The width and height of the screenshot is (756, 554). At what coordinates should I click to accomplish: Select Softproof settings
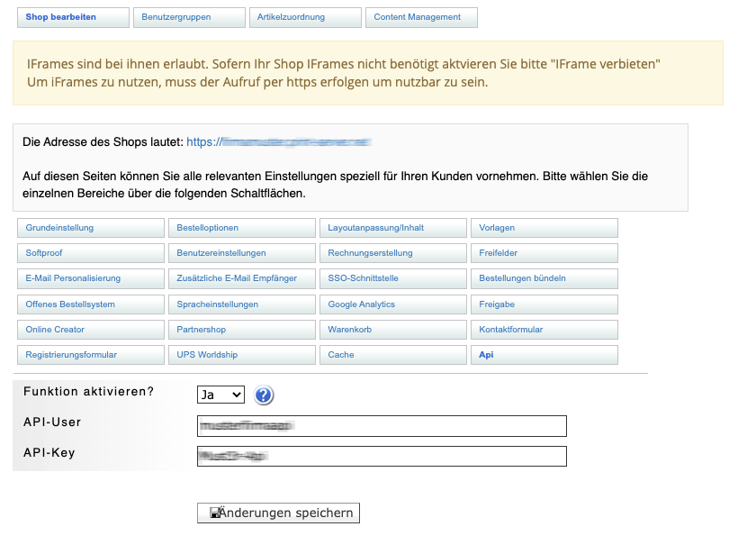click(x=91, y=253)
